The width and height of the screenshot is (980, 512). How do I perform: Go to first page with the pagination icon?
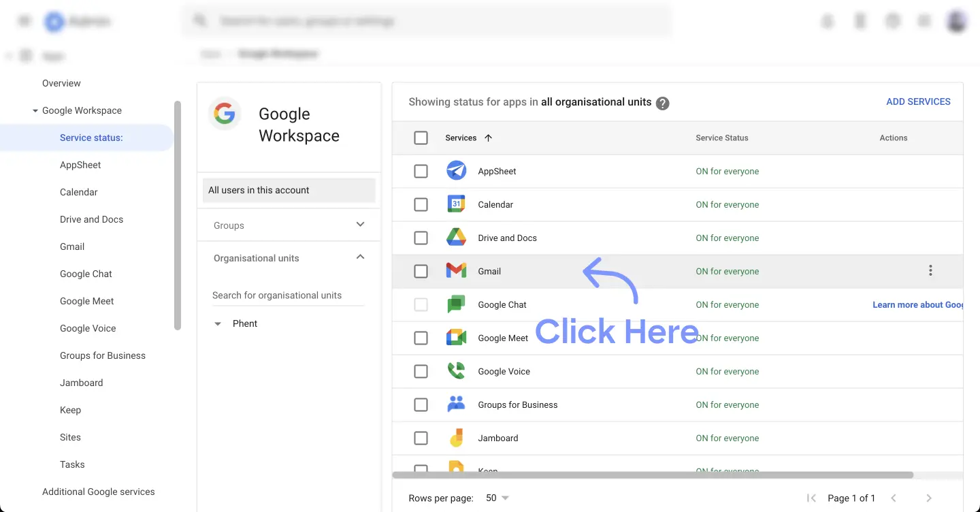pyautogui.click(x=811, y=498)
